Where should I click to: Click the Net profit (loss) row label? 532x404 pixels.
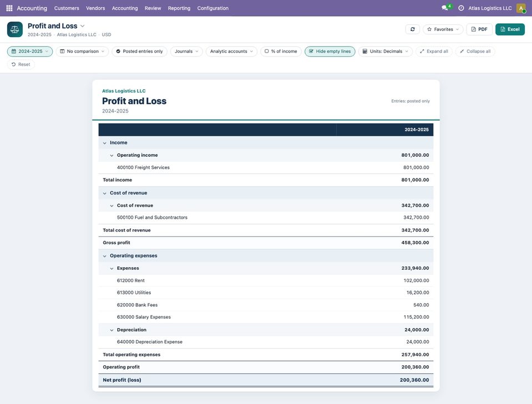[x=122, y=380]
